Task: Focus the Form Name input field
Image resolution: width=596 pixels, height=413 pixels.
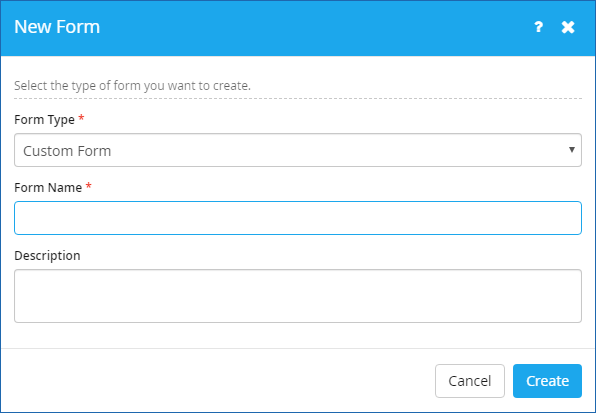Action: point(298,218)
